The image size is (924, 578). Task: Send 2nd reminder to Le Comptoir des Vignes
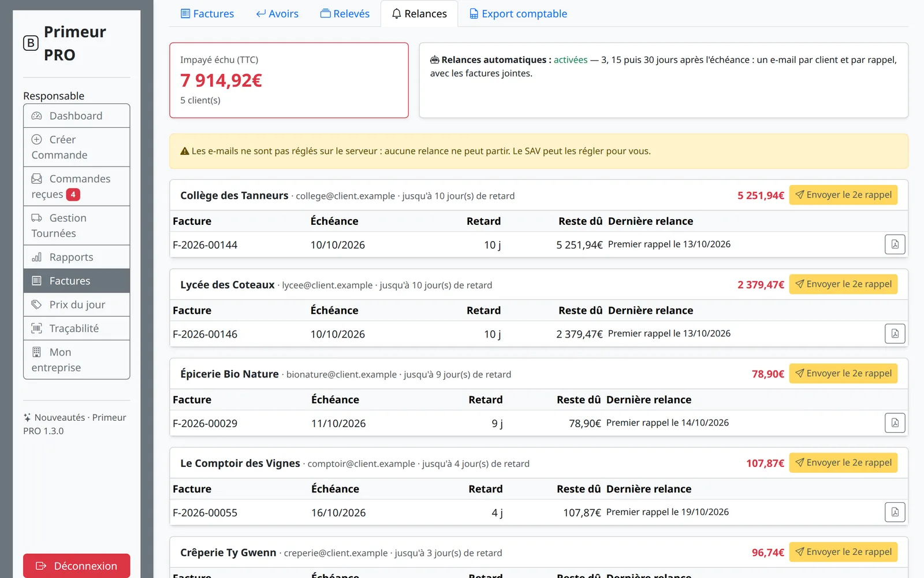click(843, 462)
